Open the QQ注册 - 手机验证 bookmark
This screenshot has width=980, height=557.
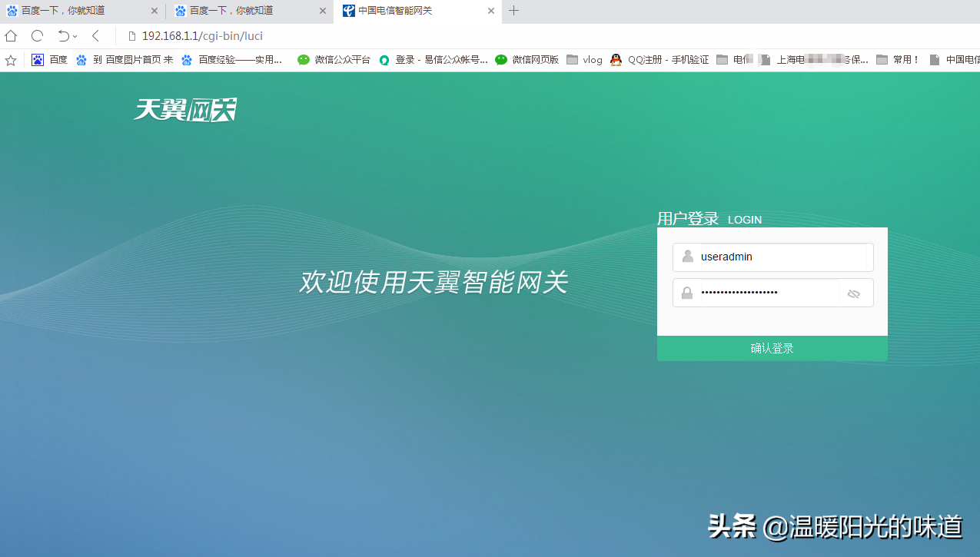tap(659, 60)
